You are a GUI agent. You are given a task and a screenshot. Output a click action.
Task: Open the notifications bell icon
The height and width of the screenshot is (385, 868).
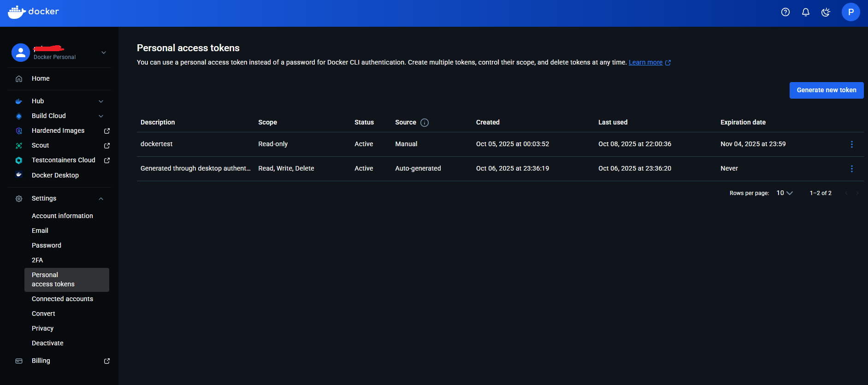click(806, 12)
